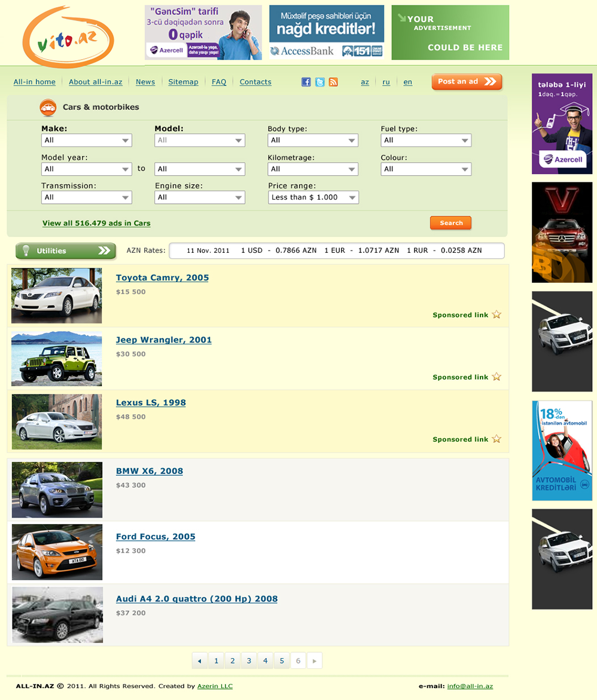Open the Make dropdown

coord(87,140)
